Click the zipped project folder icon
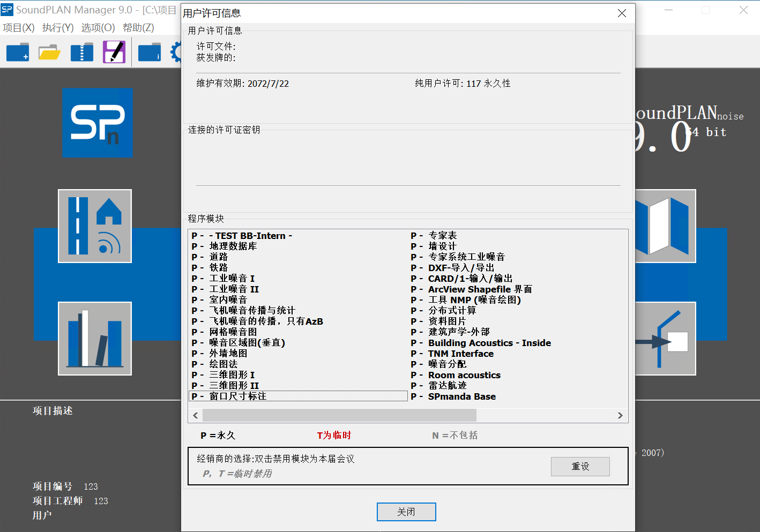Image resolution: width=760 pixels, height=532 pixels. click(x=82, y=53)
